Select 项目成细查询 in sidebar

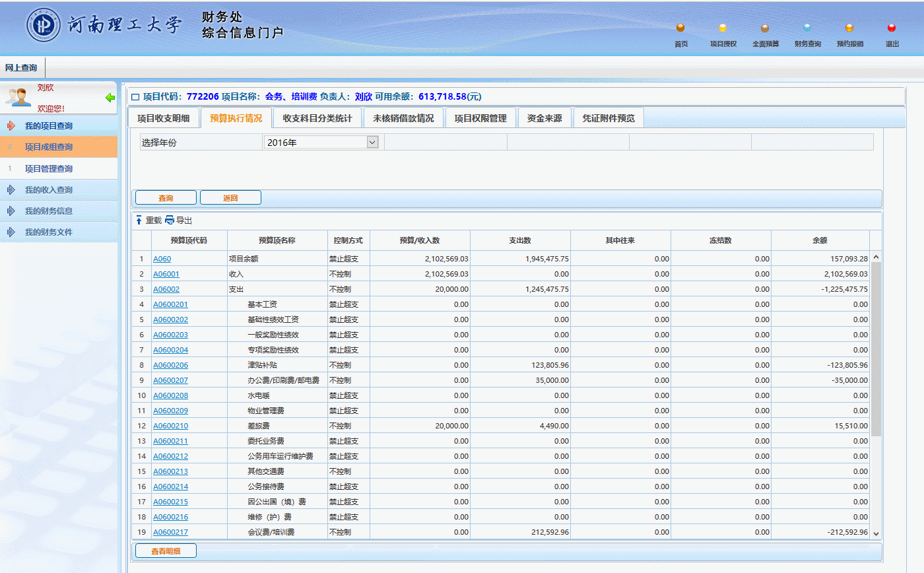(59, 147)
